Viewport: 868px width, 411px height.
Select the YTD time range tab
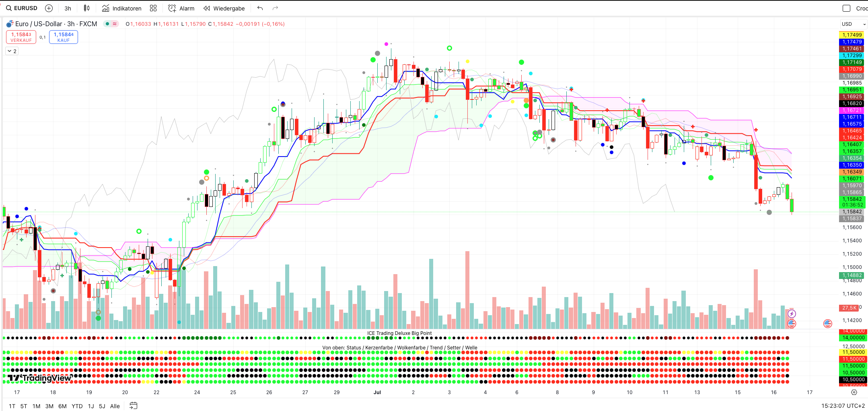[77, 406]
